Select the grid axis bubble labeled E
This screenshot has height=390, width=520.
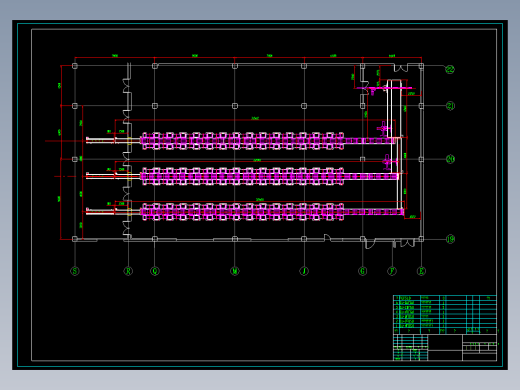(421, 271)
